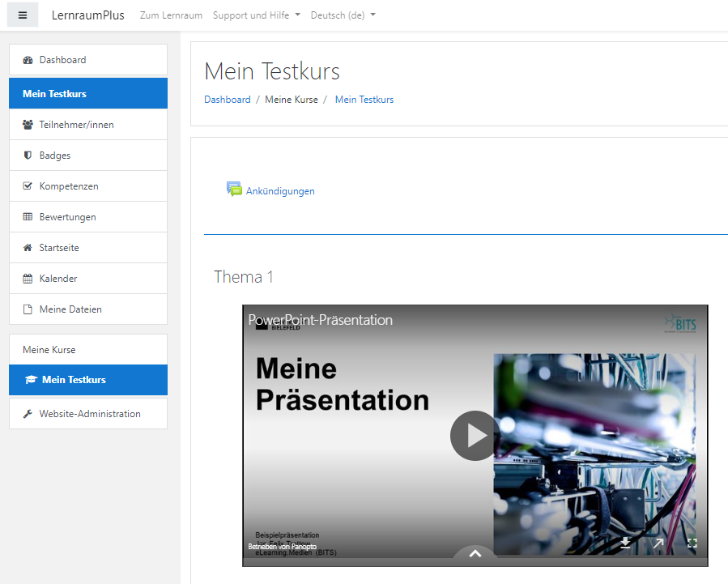Play the PowerPoint-Präsentation video
This screenshot has width=728, height=584.
(475, 436)
